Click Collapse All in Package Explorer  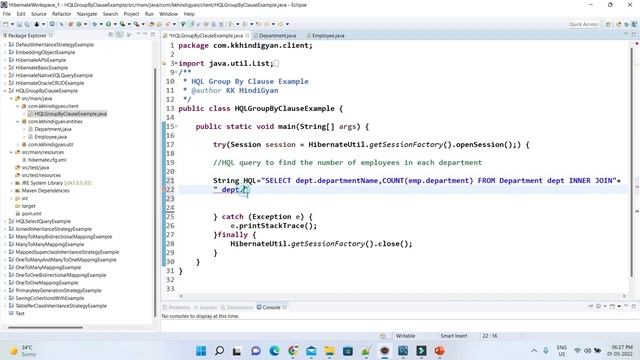(x=111, y=35)
